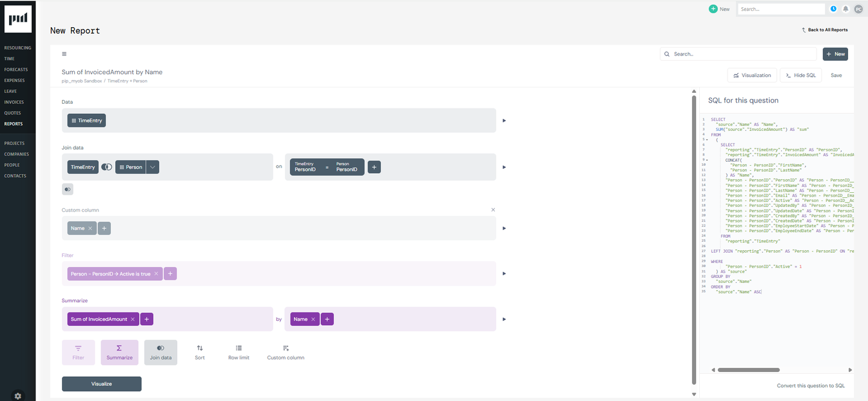Toggle the join type venn icon between TimeEntry and Person

click(107, 167)
